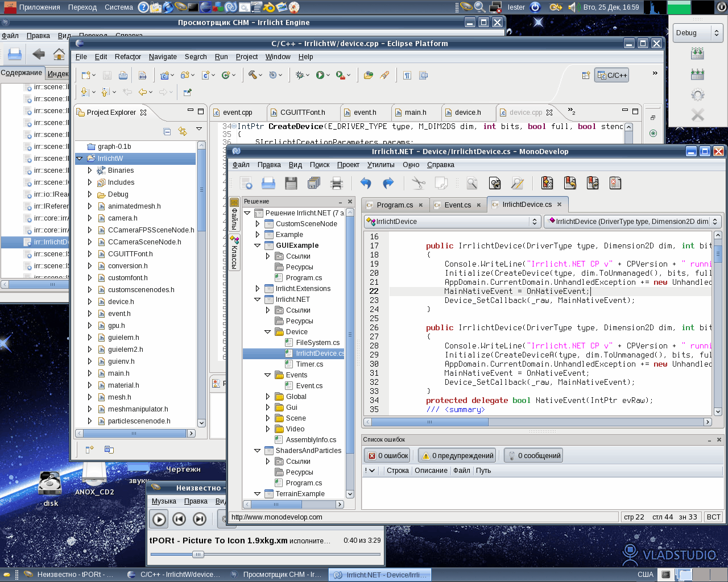Image resolution: width=728 pixels, height=582 pixels.
Task: Switch to Event.cs tab in MonoDevelop
Action: click(458, 205)
